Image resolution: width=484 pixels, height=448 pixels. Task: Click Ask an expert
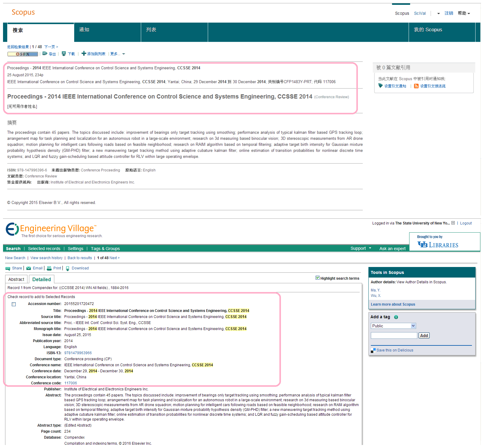392,249
